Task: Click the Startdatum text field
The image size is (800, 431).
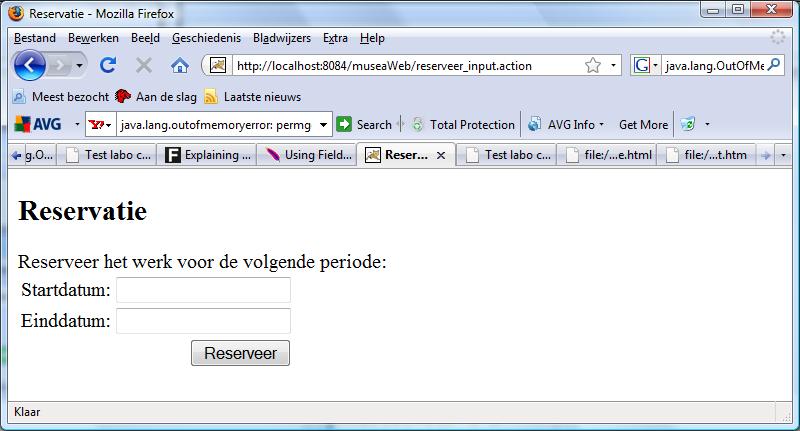Action: [203, 290]
